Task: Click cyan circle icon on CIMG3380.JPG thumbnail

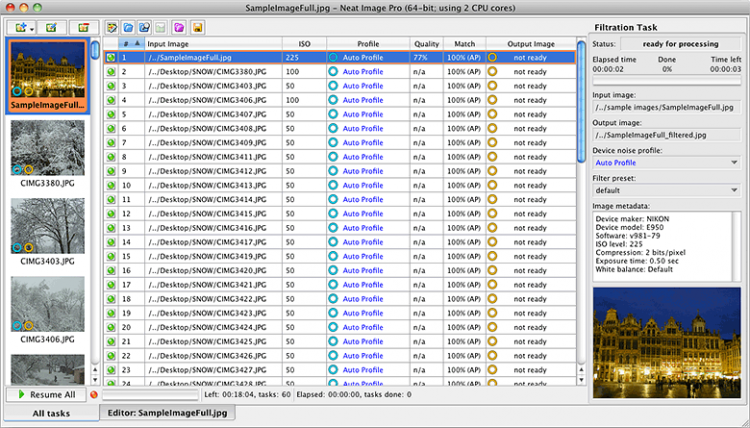Action: pyautogui.click(x=17, y=169)
